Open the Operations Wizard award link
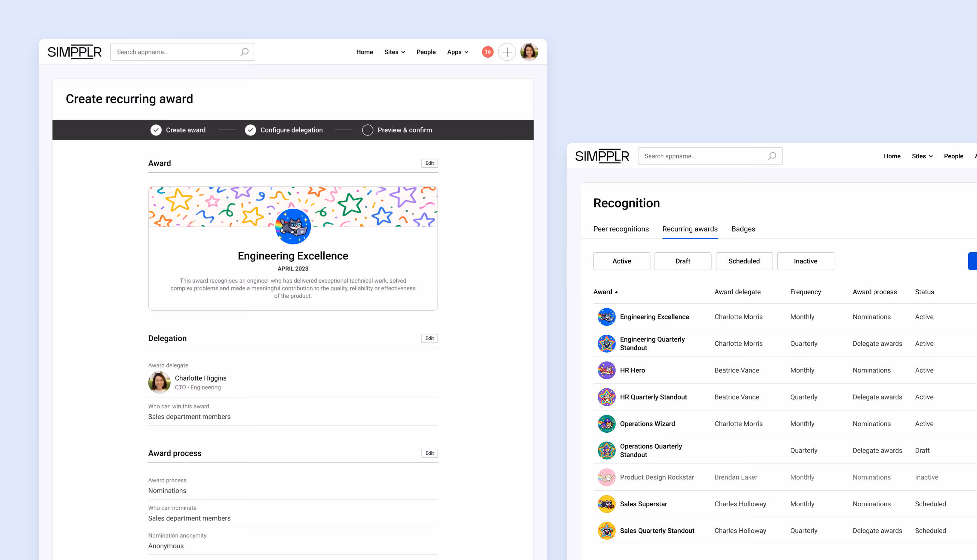 [x=647, y=424]
